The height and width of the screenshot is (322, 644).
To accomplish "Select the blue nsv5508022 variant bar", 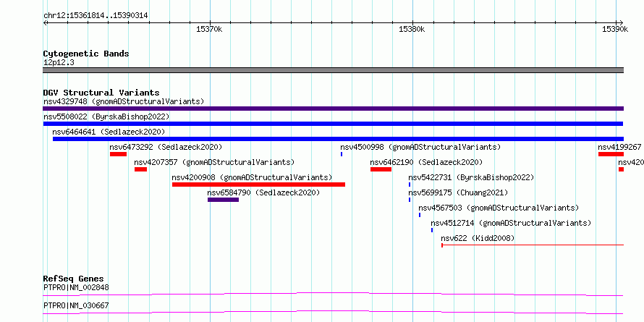I will [x=333, y=124].
